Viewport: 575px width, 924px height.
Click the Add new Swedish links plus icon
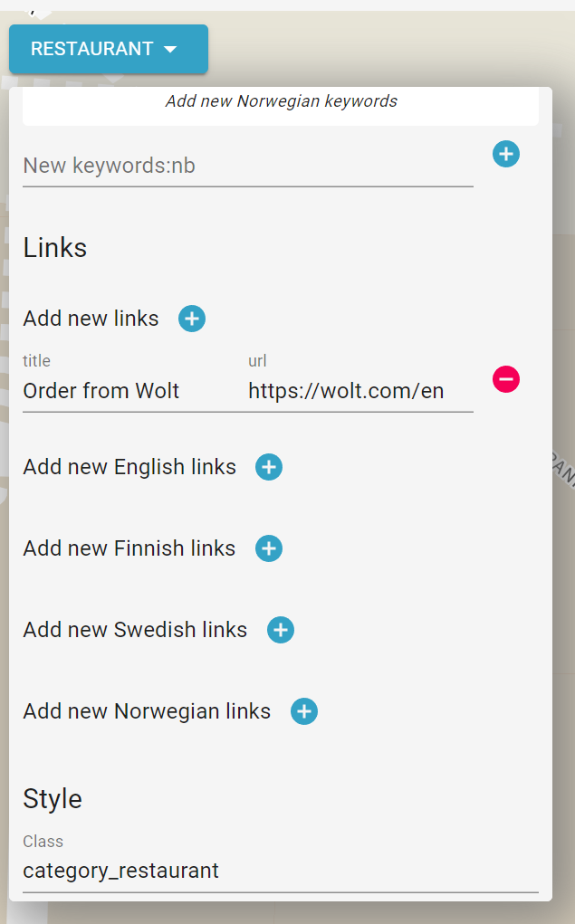click(x=281, y=630)
